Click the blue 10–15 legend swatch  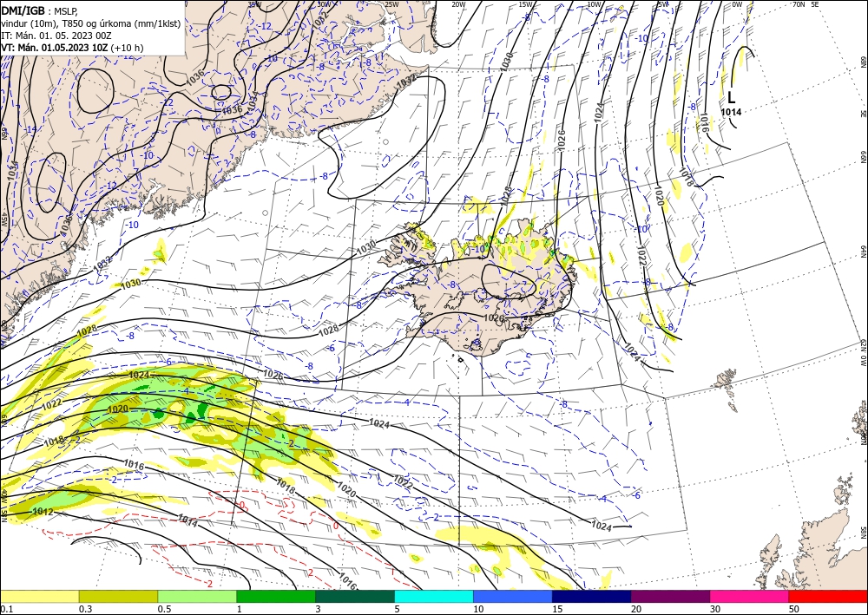point(513,596)
